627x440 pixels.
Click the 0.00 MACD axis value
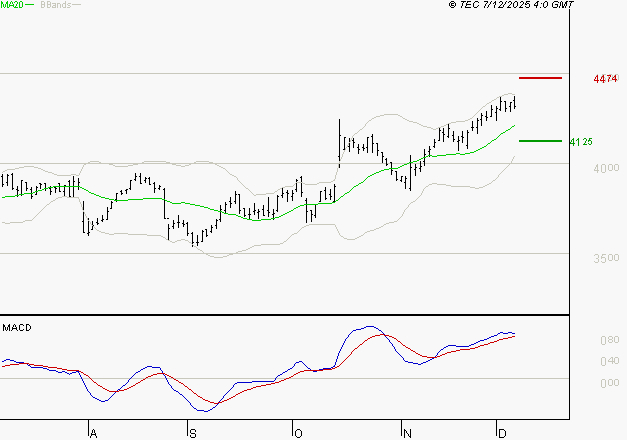tap(610, 383)
